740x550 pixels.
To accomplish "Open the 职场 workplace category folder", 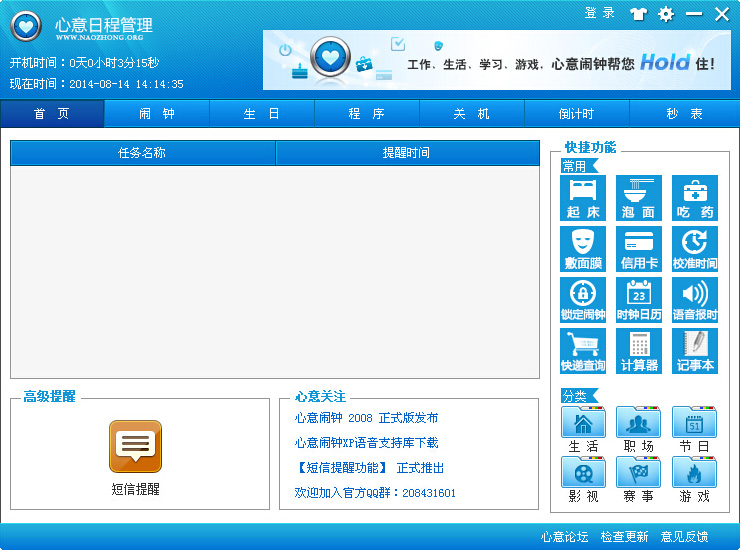I will pyautogui.click(x=639, y=429).
